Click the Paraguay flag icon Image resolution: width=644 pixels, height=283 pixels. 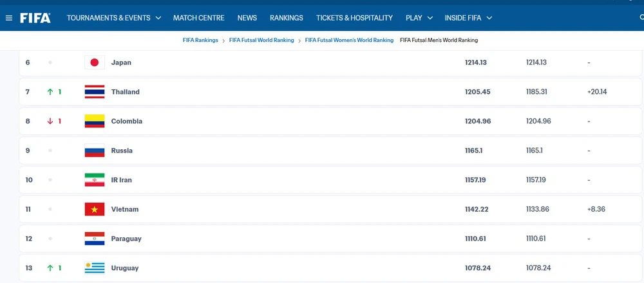point(95,239)
